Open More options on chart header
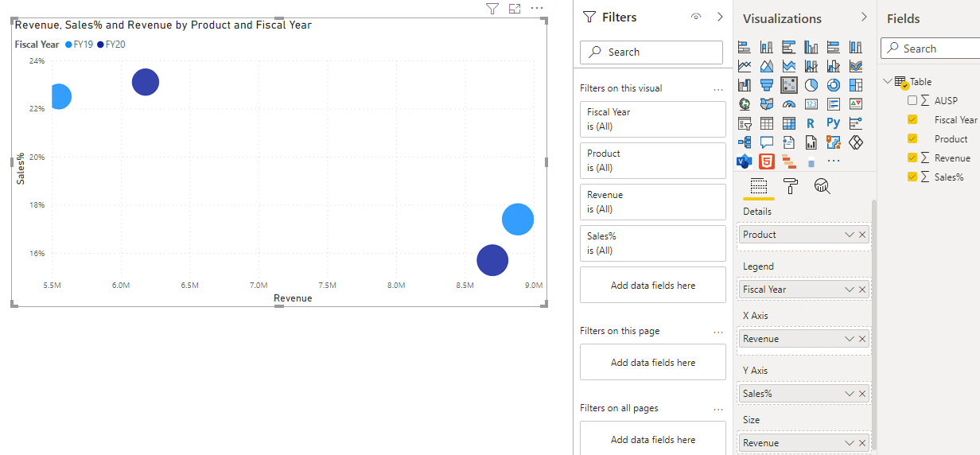 pos(537,9)
